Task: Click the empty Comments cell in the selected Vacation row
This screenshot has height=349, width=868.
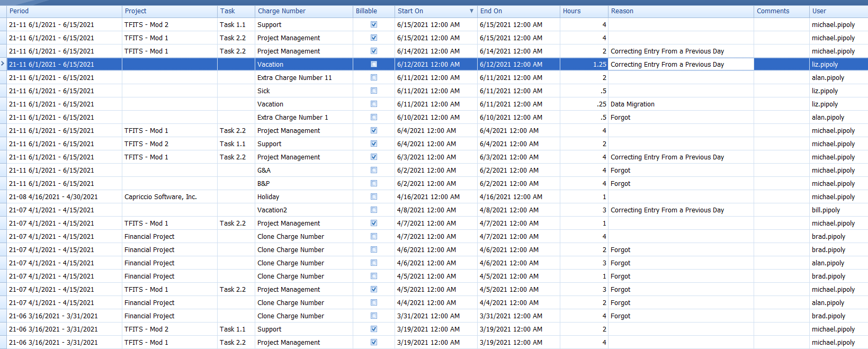Action: [x=782, y=64]
